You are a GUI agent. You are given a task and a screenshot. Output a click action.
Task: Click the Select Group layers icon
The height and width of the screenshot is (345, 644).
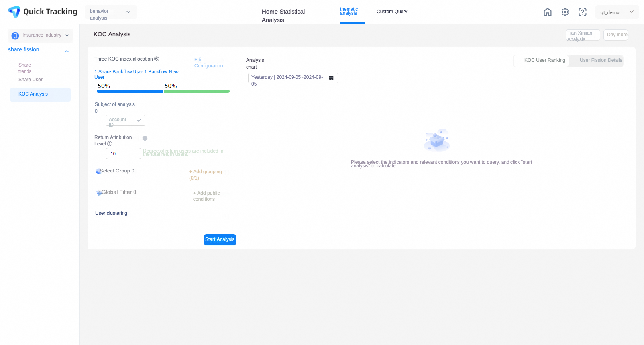coord(98,171)
